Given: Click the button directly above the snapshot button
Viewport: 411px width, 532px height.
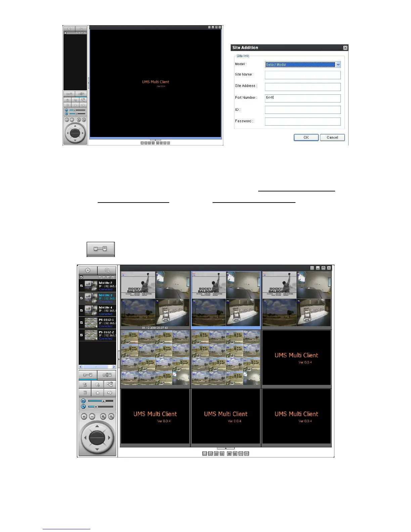Looking at the screenshot, I should [97, 384].
